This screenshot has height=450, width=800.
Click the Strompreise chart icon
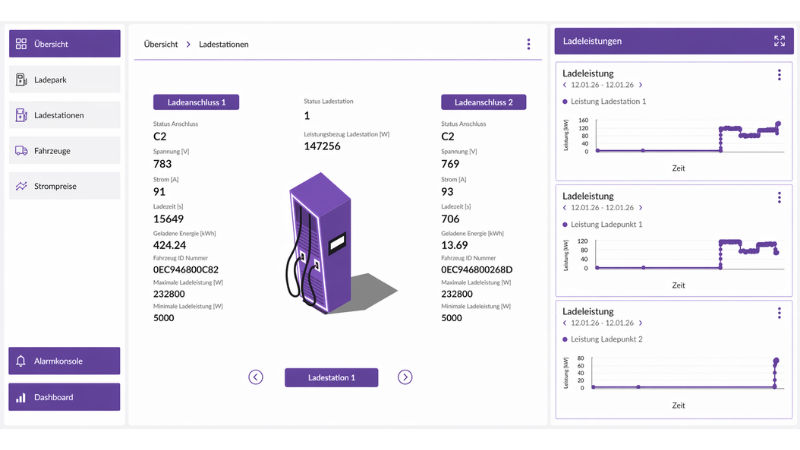pyautogui.click(x=21, y=186)
